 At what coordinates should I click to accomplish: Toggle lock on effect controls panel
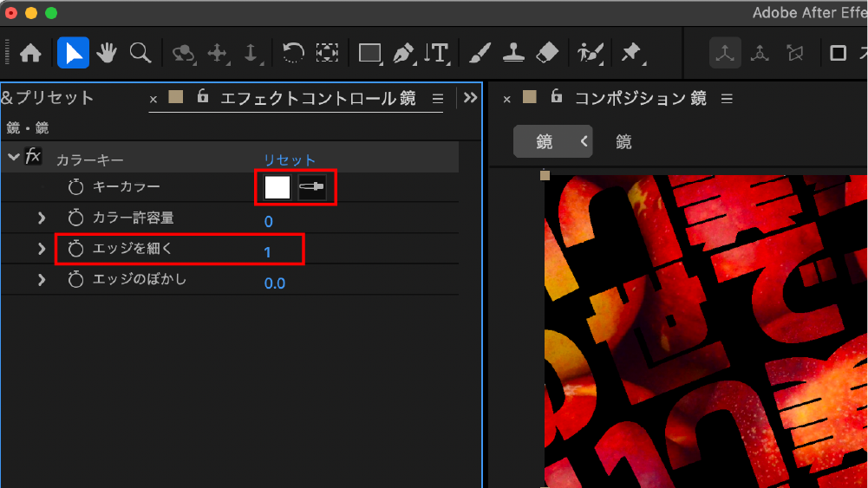click(x=203, y=96)
